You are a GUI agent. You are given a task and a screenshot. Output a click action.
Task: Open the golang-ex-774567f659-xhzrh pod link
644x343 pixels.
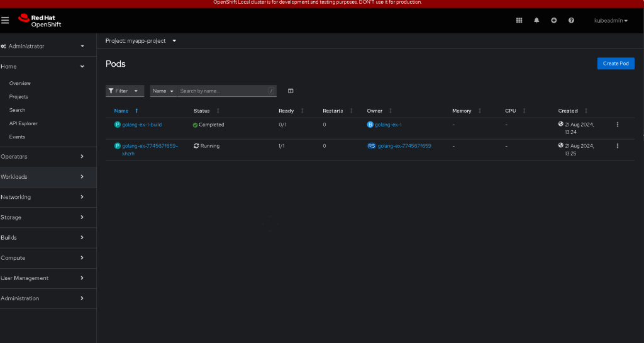pyautogui.click(x=150, y=150)
